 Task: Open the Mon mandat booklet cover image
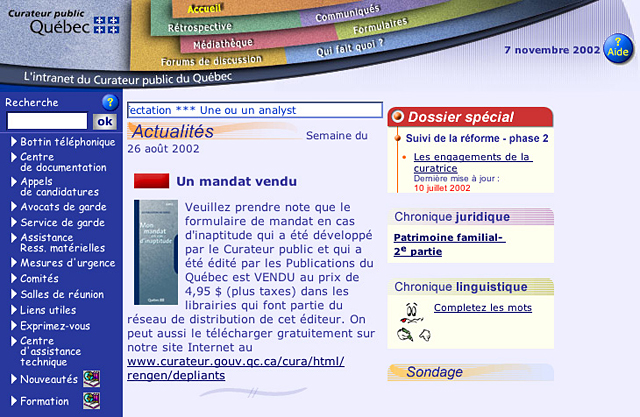156,252
